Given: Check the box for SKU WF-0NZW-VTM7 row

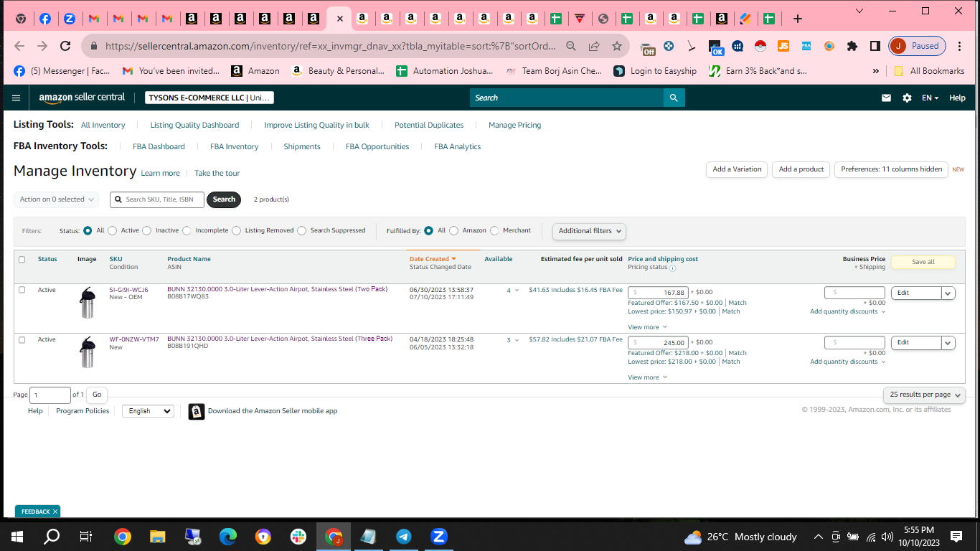Looking at the screenshot, I should coord(22,339).
